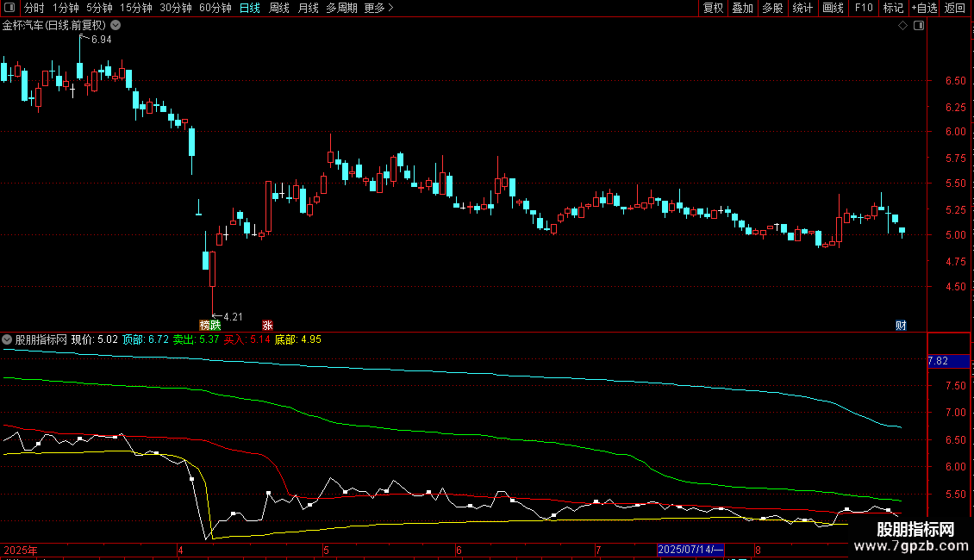974x560 pixels.
Task: Click the 卖出: 5.37 indicator value
Action: tap(197, 339)
